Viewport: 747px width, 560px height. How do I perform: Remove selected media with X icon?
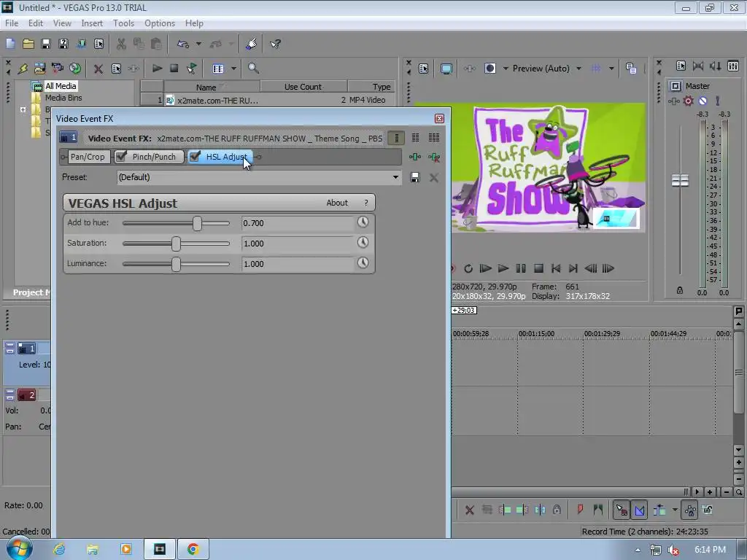98,69
